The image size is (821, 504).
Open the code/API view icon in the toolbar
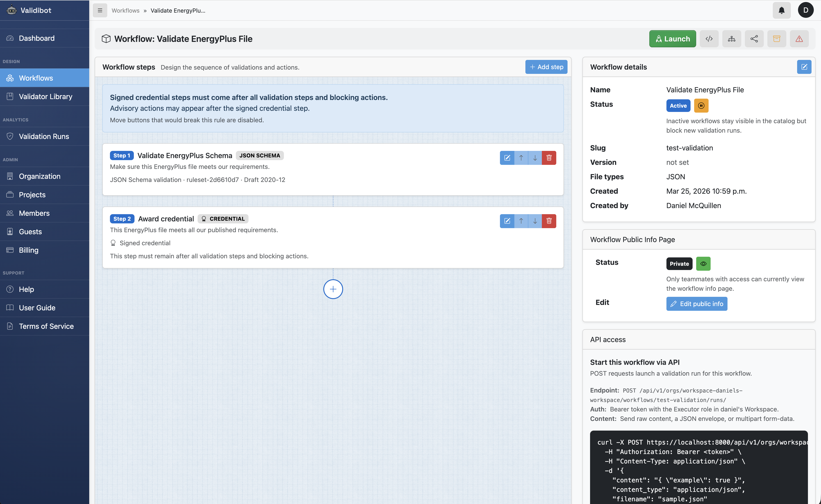tap(709, 39)
